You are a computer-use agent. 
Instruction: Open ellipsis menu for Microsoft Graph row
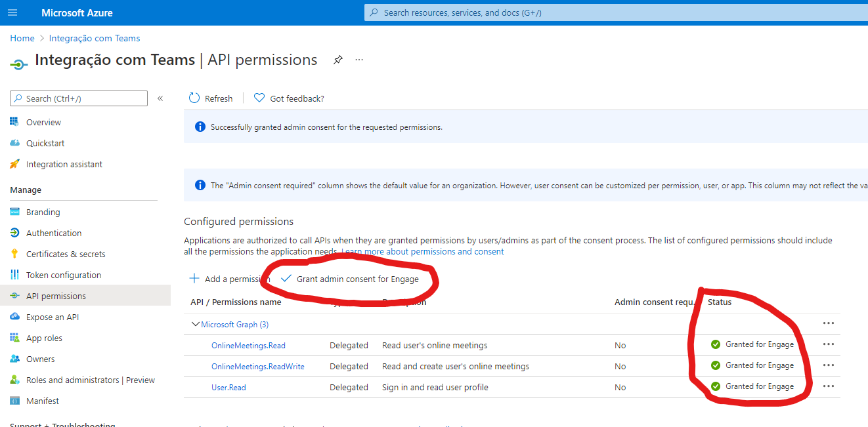click(828, 323)
